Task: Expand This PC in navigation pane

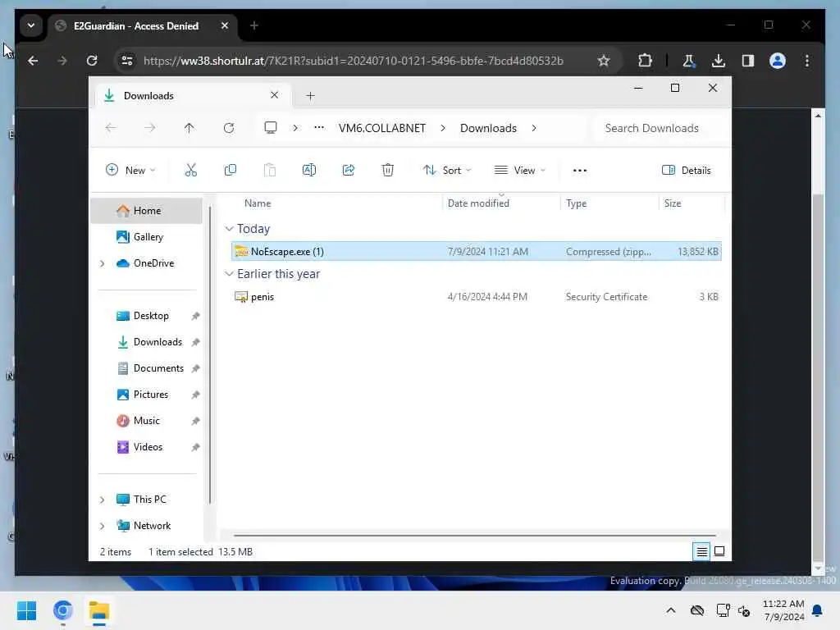Action: [103, 500]
